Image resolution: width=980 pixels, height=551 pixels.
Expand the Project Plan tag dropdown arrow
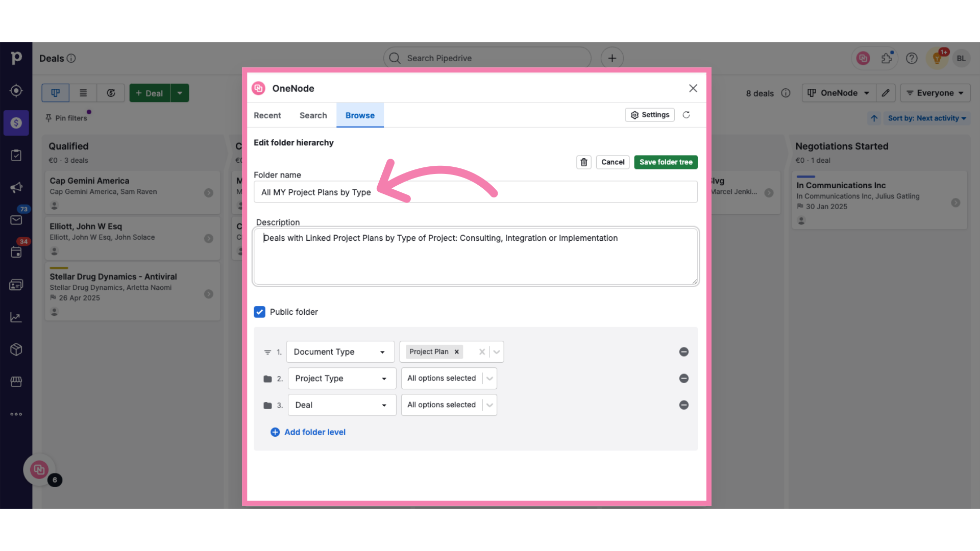(x=496, y=351)
